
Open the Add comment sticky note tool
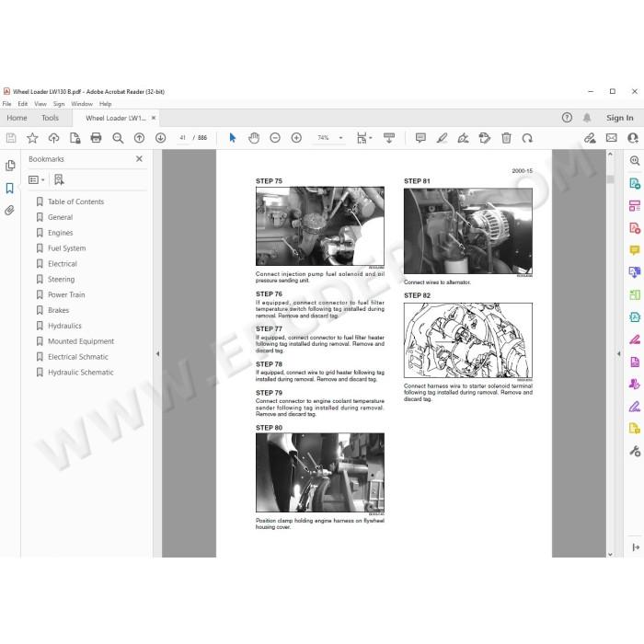coord(420,138)
